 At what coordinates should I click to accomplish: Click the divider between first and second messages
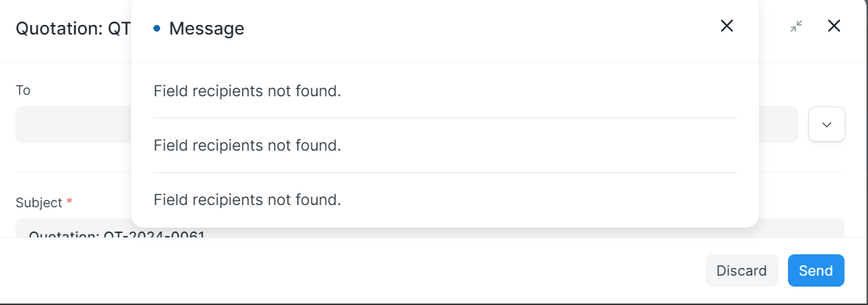pos(444,118)
